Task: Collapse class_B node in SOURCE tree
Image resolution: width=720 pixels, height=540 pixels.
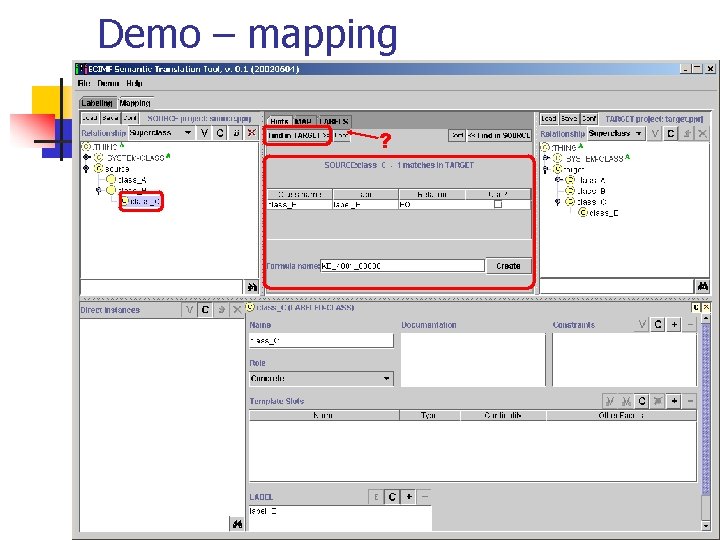Action: [98, 191]
